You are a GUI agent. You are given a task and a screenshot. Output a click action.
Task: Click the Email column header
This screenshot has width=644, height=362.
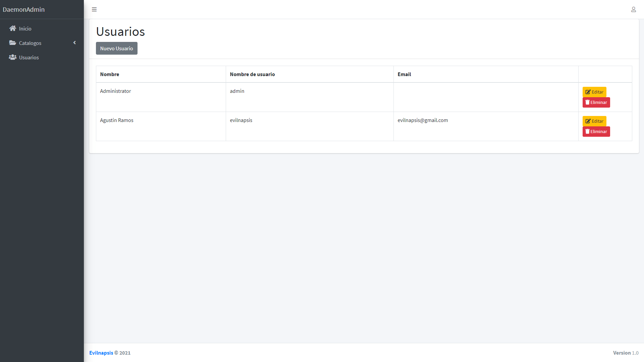click(404, 74)
